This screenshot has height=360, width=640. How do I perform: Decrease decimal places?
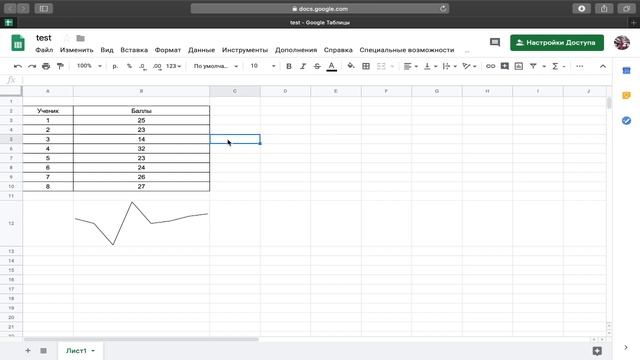coord(142,66)
